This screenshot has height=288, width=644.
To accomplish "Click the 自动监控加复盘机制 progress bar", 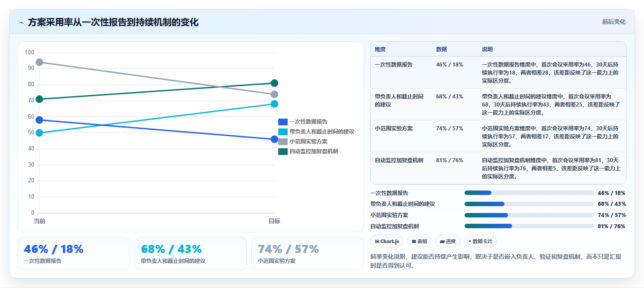I will 529,226.
